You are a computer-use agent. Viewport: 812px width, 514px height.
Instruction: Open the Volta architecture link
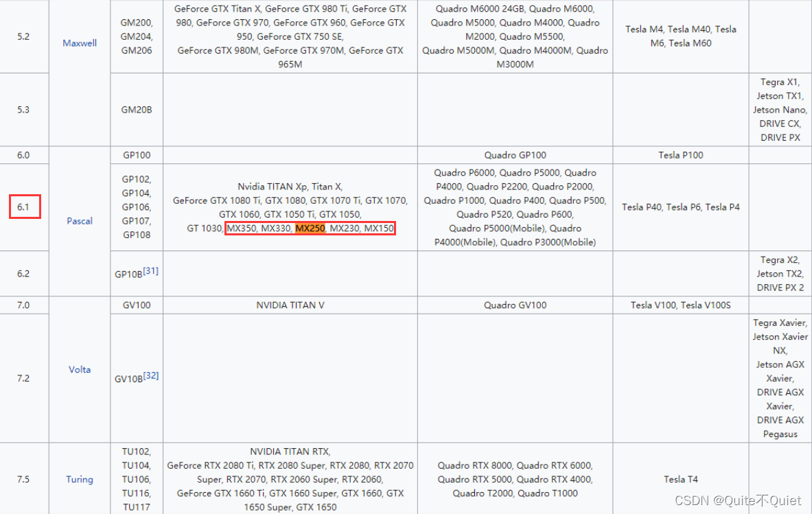(x=79, y=370)
